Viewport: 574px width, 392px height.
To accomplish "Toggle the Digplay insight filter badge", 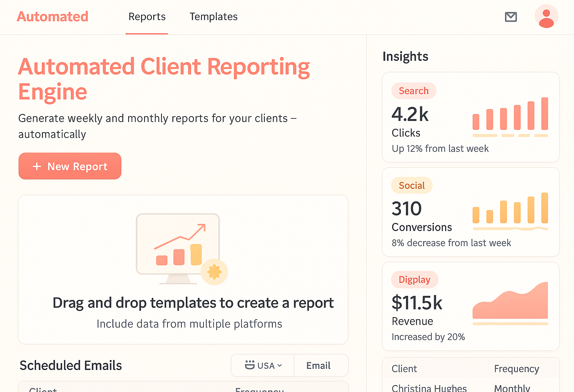I will 414,279.
